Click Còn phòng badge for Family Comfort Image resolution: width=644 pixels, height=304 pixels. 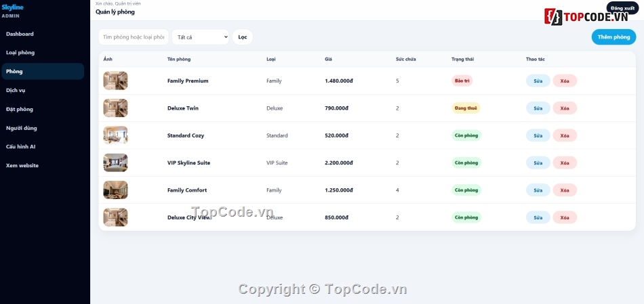[x=466, y=190]
